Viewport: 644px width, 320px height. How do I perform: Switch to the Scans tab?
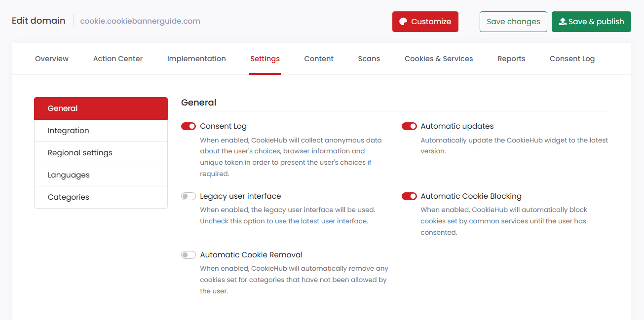(369, 59)
